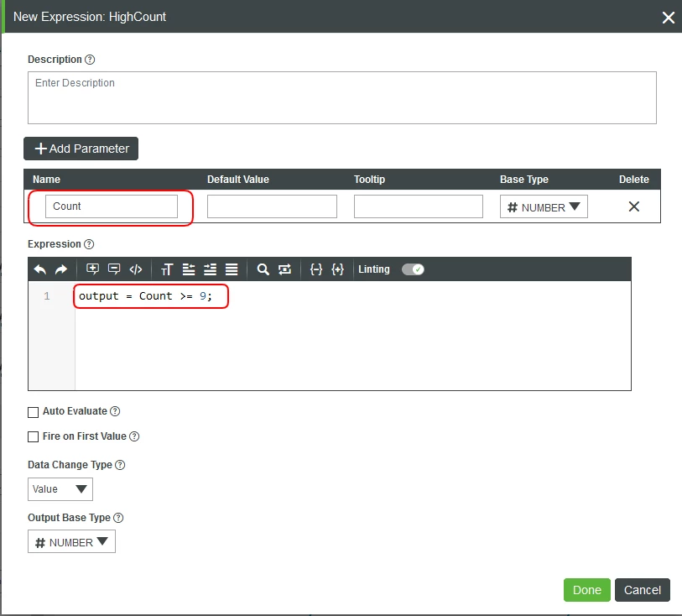
Task: Open the Output Base Type NUMBER dropdown
Action: [x=71, y=542]
